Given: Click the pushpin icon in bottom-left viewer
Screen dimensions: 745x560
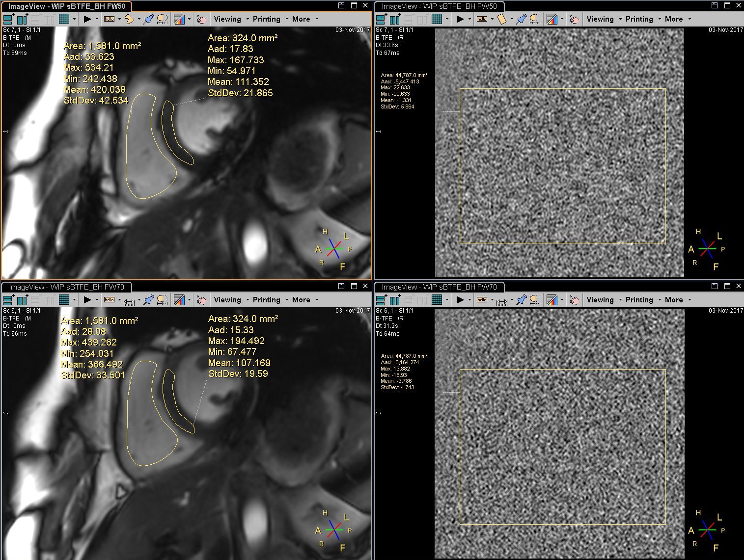Looking at the screenshot, I should [x=149, y=300].
